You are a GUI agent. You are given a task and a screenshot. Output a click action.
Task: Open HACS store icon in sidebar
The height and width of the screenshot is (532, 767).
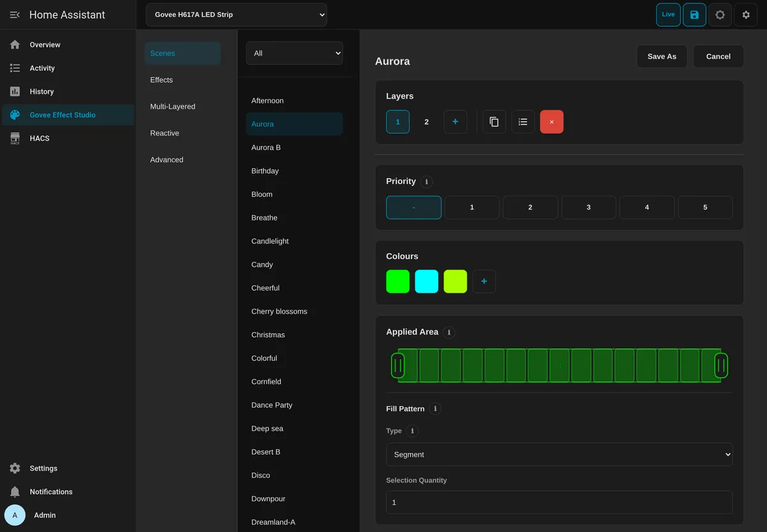coord(15,139)
